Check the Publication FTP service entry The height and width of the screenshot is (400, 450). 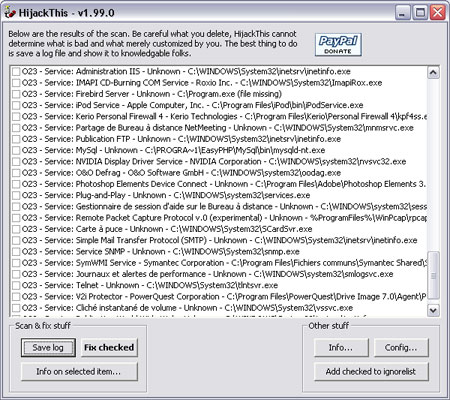pyautogui.click(x=16, y=139)
